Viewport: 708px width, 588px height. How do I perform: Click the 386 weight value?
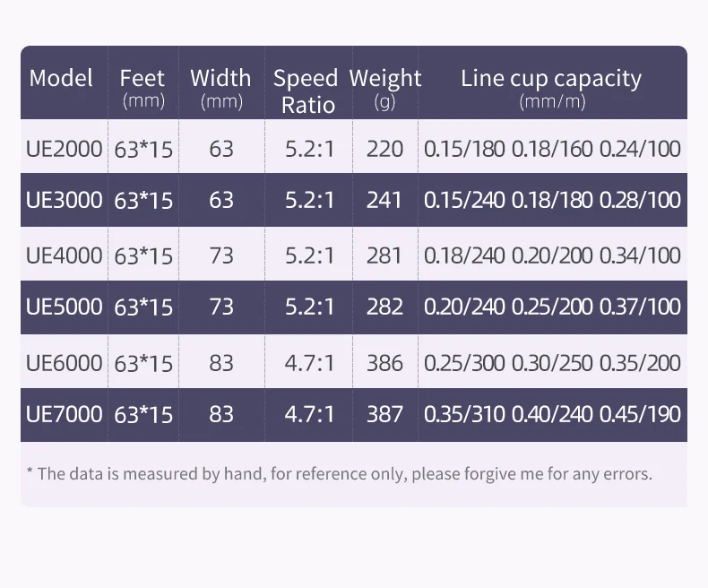point(384,363)
